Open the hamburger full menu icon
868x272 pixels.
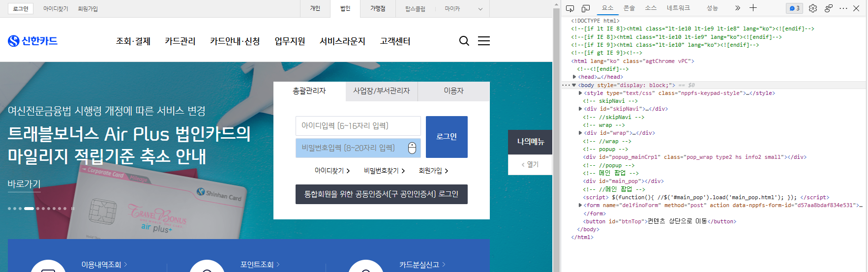484,41
